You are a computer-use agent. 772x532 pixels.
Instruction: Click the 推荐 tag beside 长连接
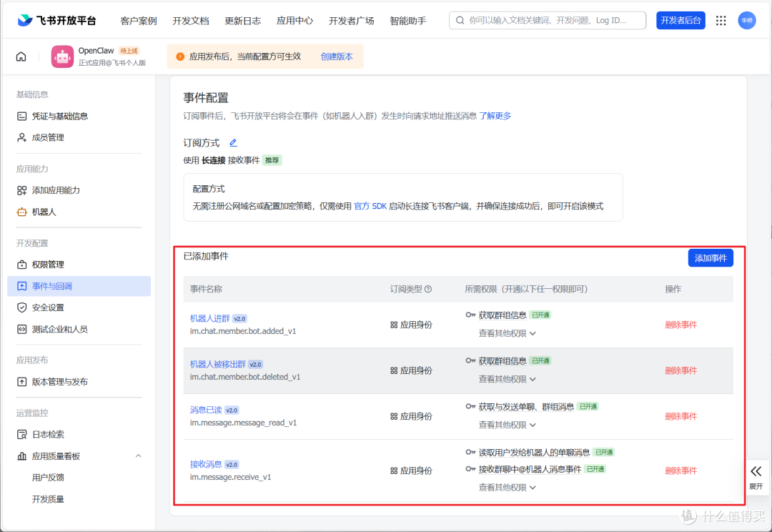(x=272, y=161)
